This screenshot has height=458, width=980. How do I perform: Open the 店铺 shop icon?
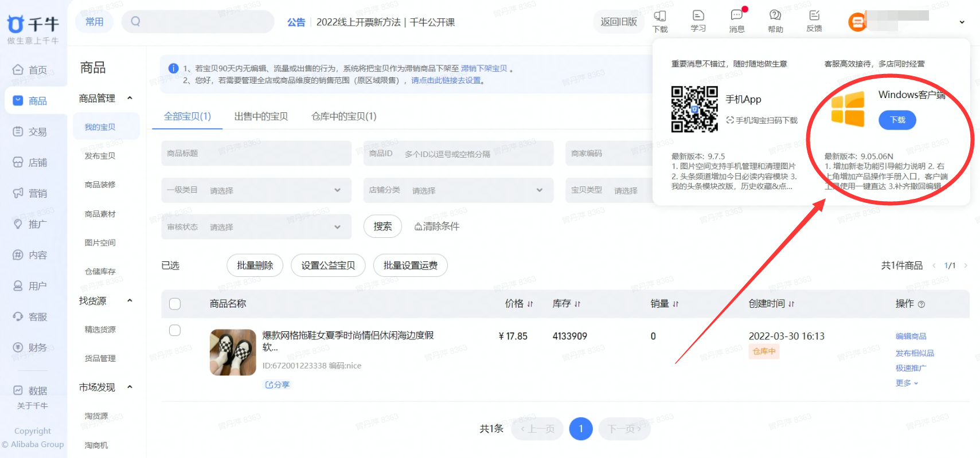pos(18,162)
